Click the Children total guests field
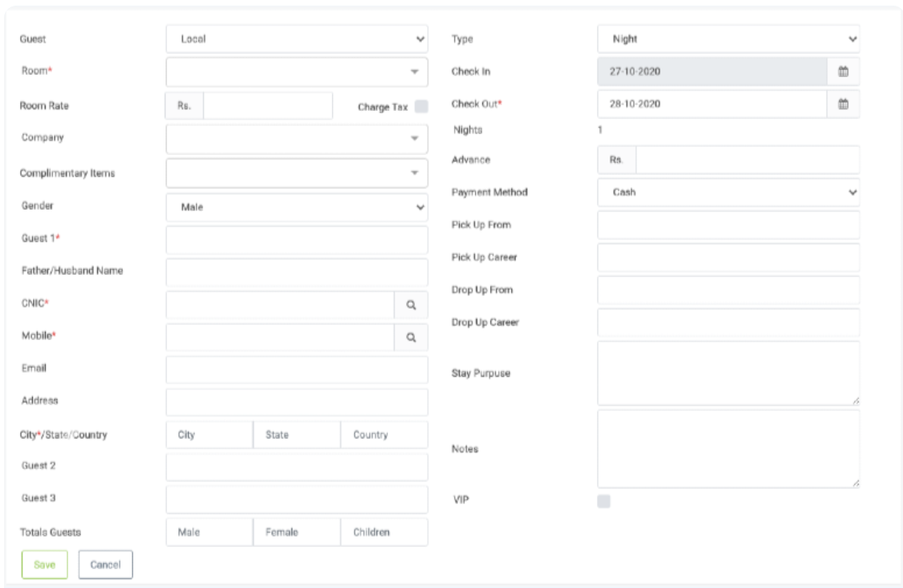This screenshot has width=903, height=588. click(x=384, y=532)
